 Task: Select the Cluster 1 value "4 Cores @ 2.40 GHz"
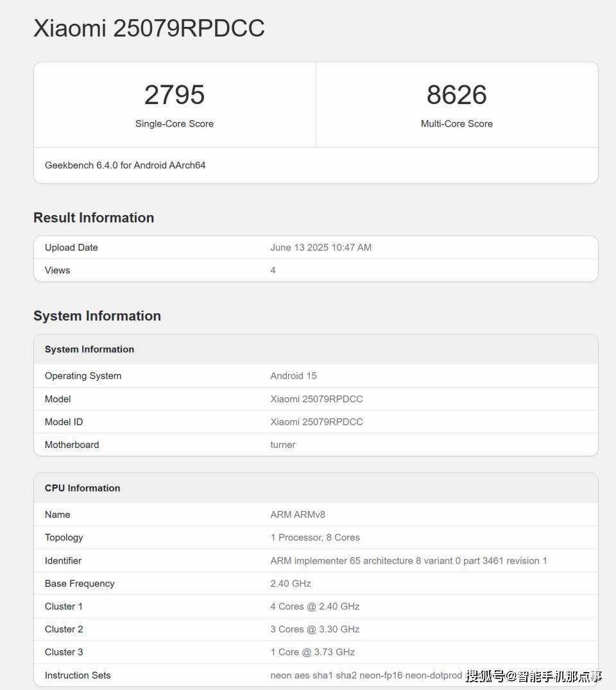coord(315,607)
